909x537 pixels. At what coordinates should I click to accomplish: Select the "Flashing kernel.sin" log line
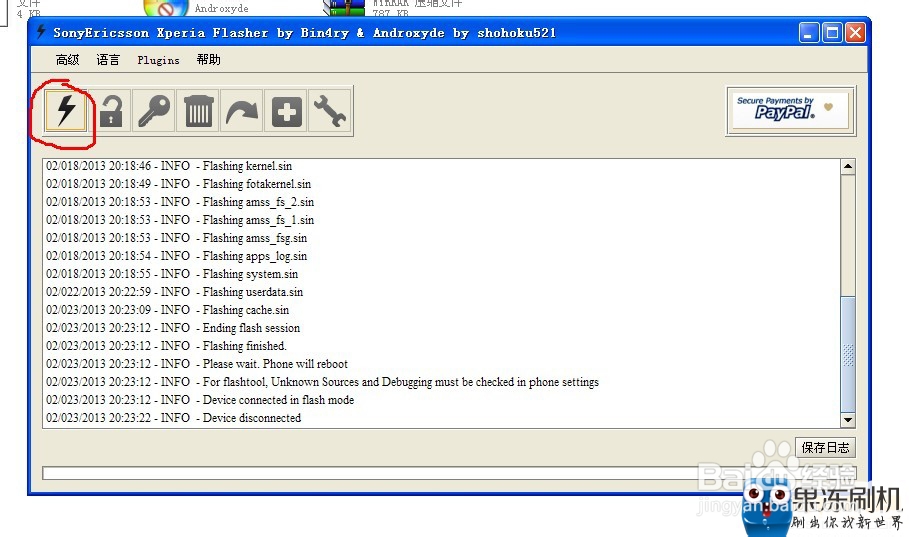pyautogui.click(x=169, y=166)
